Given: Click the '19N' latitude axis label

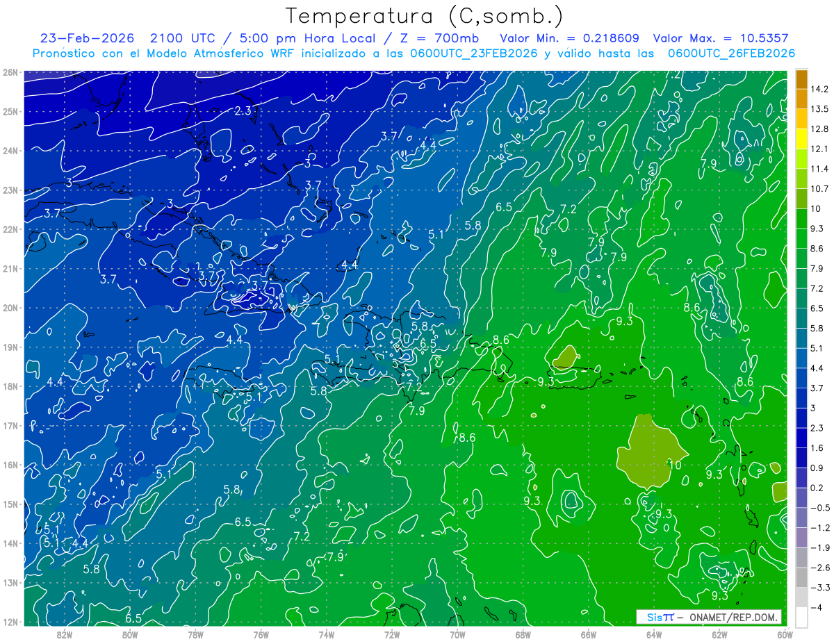Looking at the screenshot, I should coord(10,347).
